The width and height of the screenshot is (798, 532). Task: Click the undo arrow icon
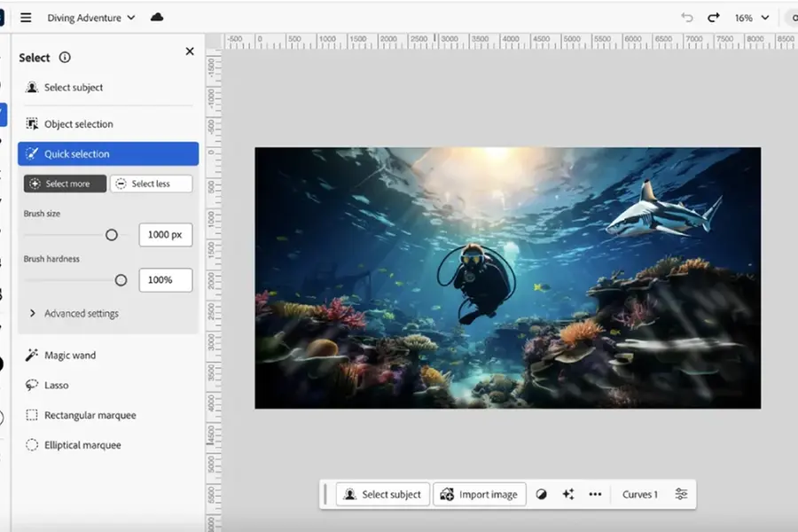[687, 18]
